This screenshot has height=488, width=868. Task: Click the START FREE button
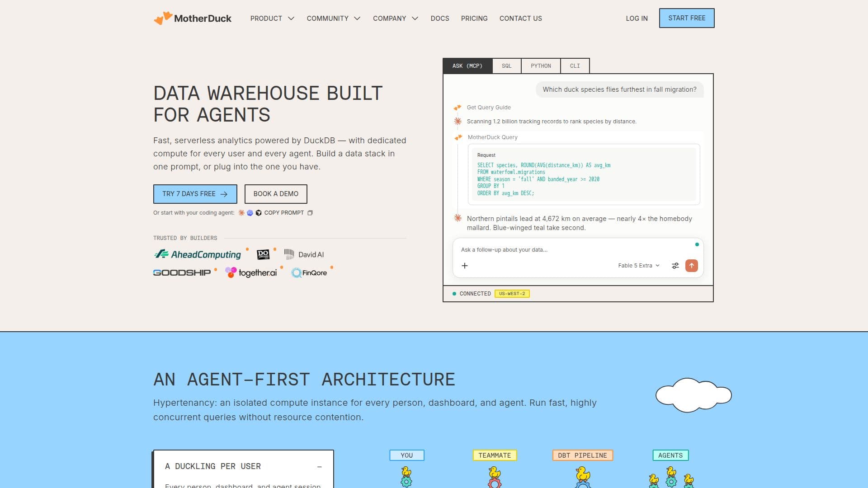pos(687,18)
